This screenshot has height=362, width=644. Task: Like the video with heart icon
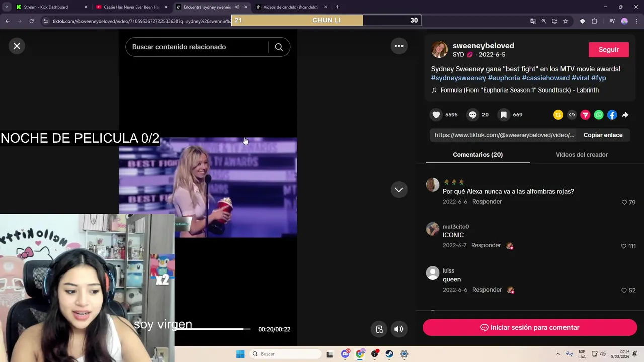[x=436, y=115]
